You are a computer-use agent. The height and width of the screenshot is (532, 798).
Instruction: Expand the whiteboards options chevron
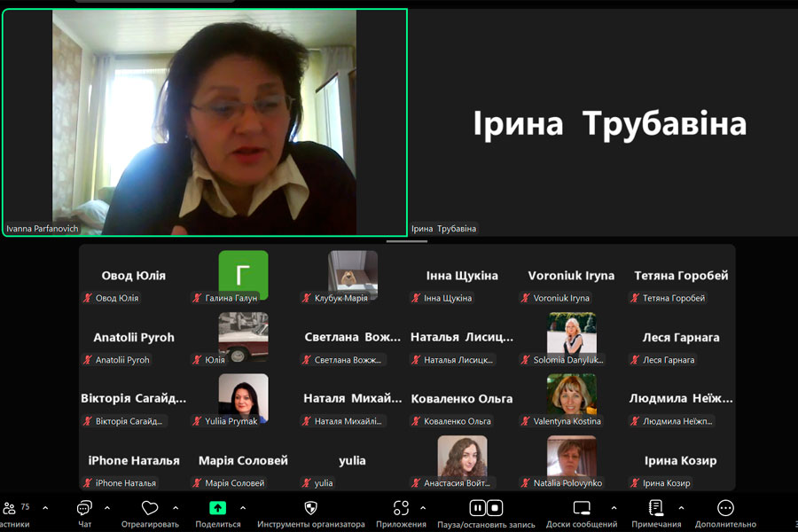614,507
